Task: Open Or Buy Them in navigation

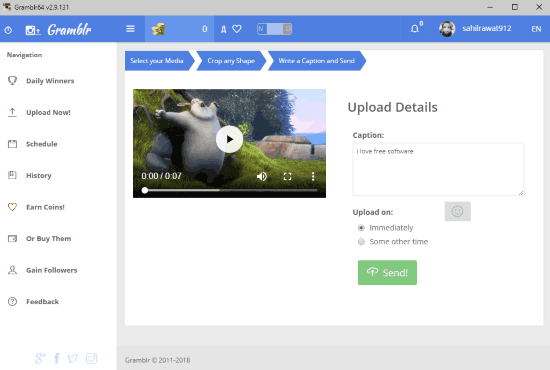Action: pyautogui.click(x=48, y=239)
